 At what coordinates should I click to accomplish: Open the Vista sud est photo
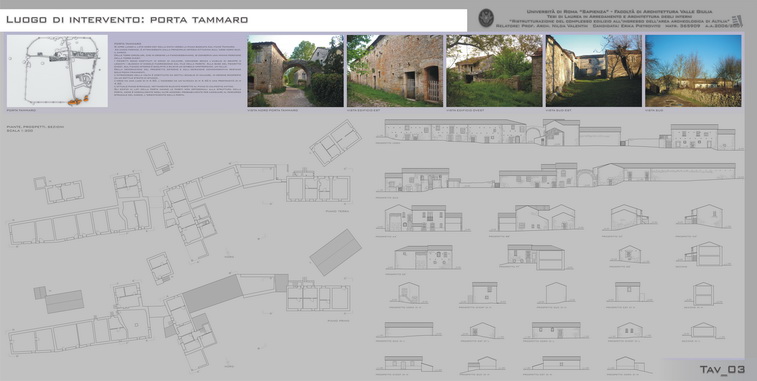click(x=594, y=71)
